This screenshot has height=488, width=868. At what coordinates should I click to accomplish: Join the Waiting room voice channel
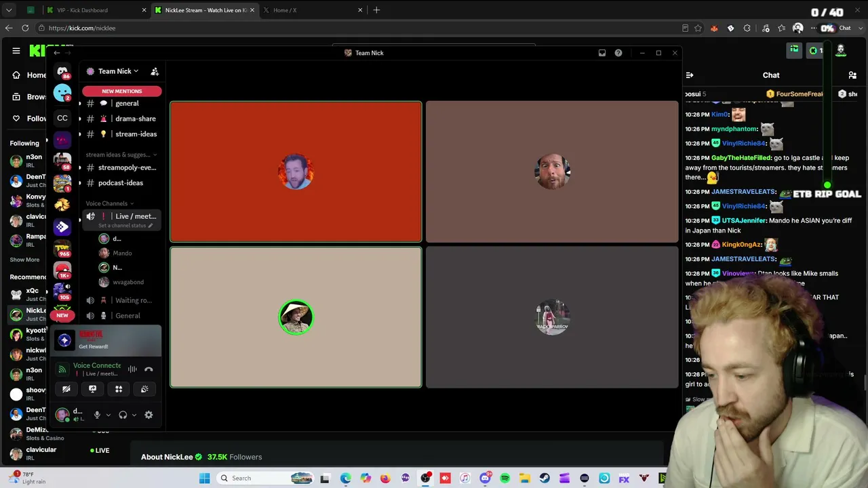click(121, 300)
